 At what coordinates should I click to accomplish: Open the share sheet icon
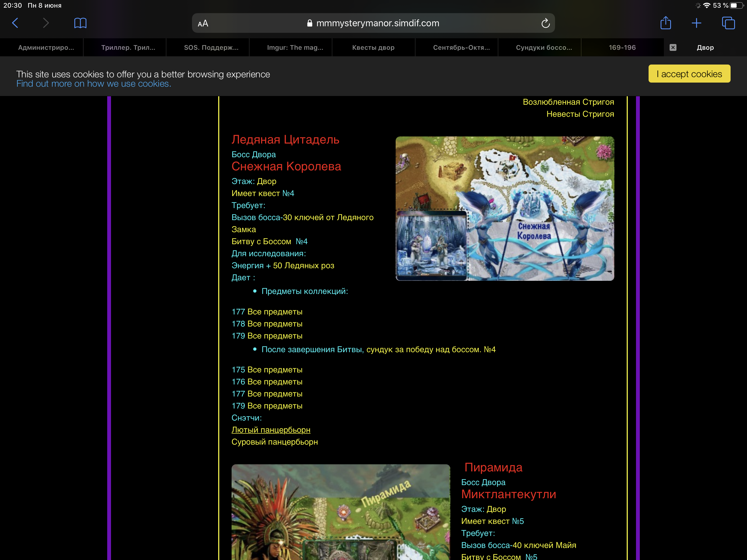click(x=666, y=23)
